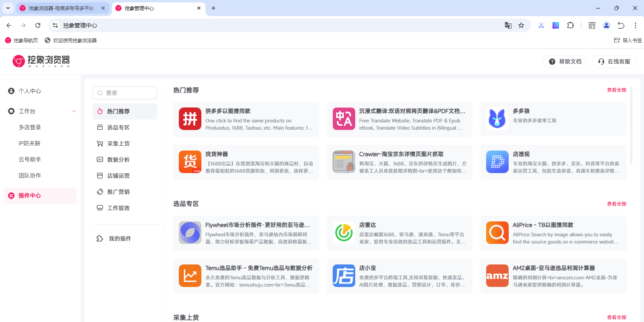Click 查看全部 link for 热门推荐
The height and width of the screenshot is (322, 644).
616,90
